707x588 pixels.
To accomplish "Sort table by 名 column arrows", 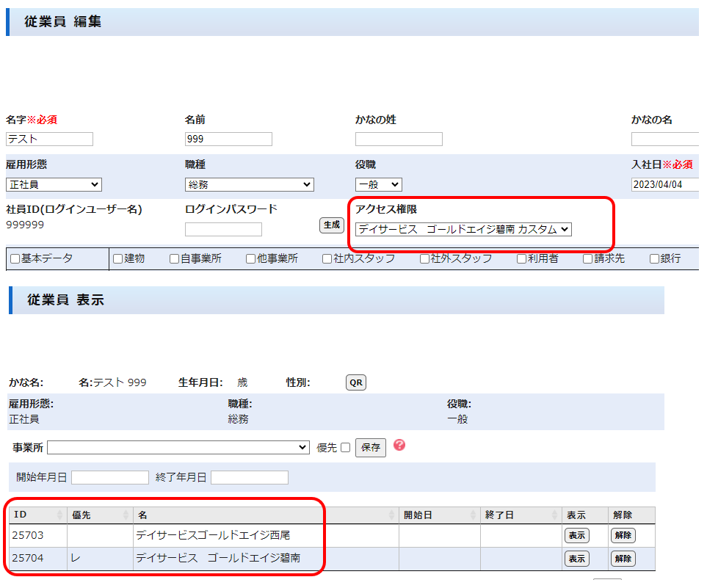I will [390, 515].
